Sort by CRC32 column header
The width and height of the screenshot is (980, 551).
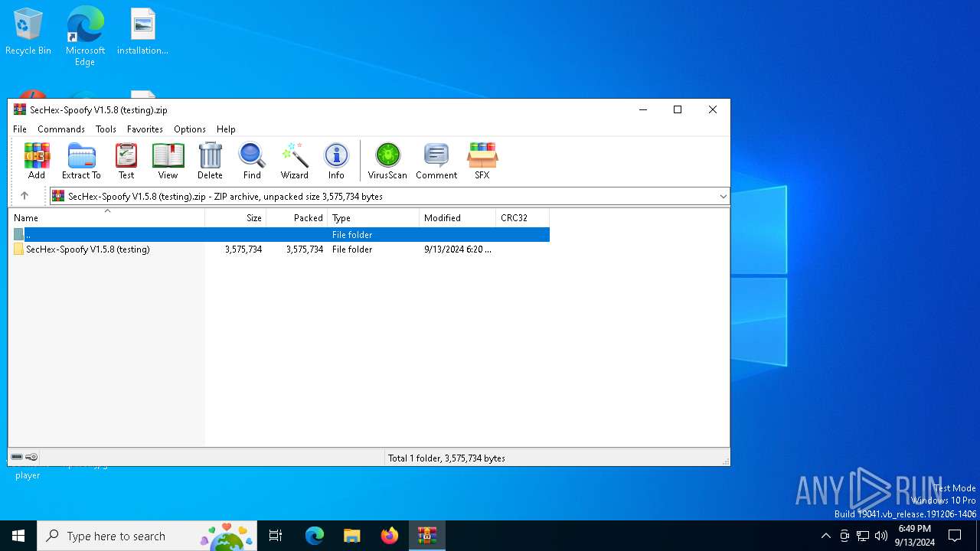(x=523, y=218)
